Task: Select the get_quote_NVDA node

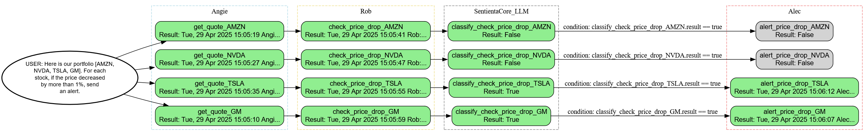Action: 219,59
